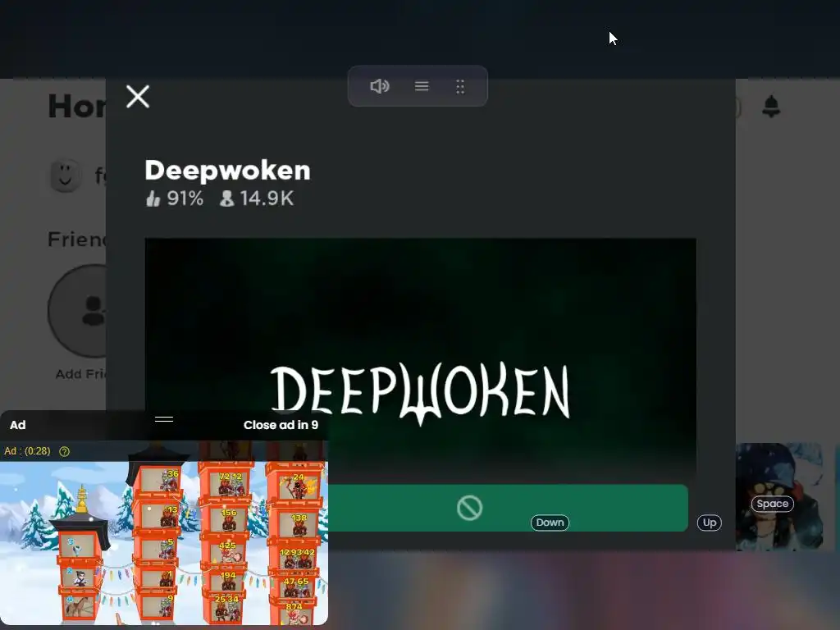Click the ad panel drag handle lines
Image resolution: width=840 pixels, height=630 pixels.
coord(164,419)
